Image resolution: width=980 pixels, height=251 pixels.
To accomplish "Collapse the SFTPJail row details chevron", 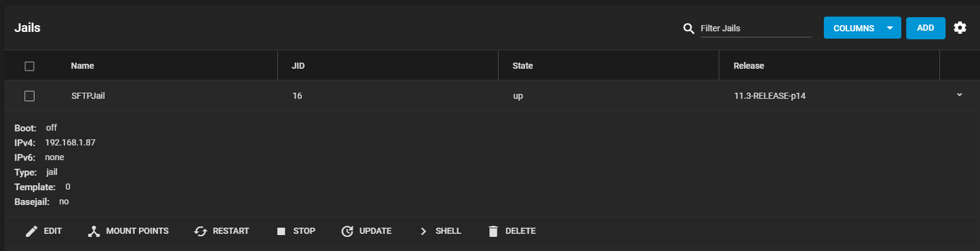I will [x=959, y=95].
